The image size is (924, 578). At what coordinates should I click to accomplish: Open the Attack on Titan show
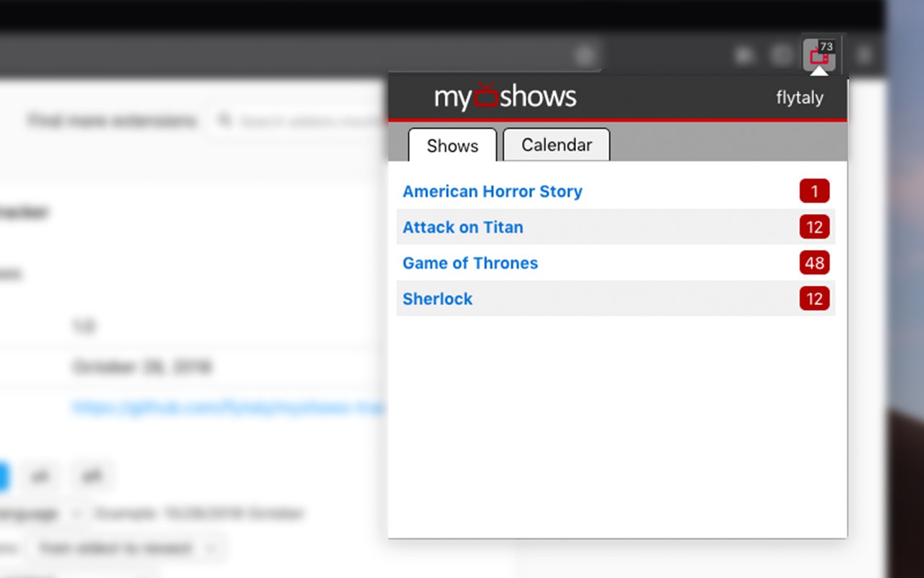pos(463,227)
